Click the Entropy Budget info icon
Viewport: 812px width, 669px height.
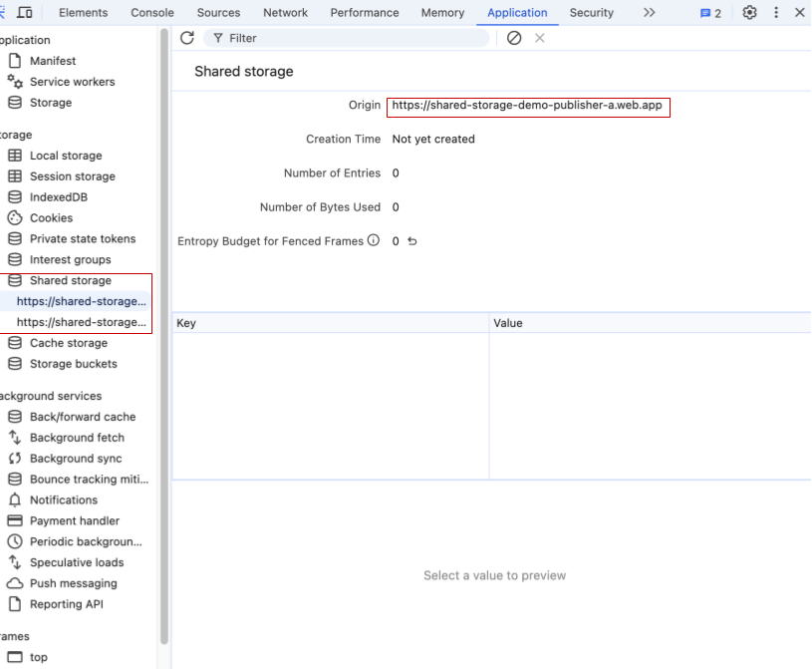point(373,239)
